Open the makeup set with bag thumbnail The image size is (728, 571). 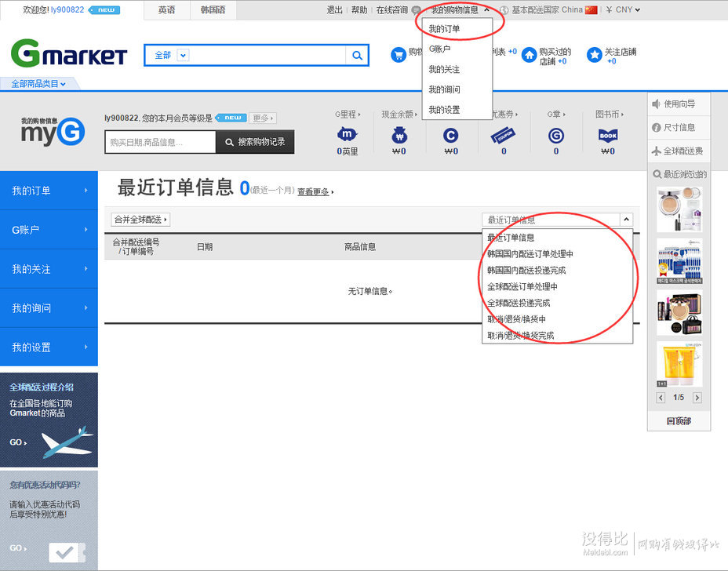679,312
